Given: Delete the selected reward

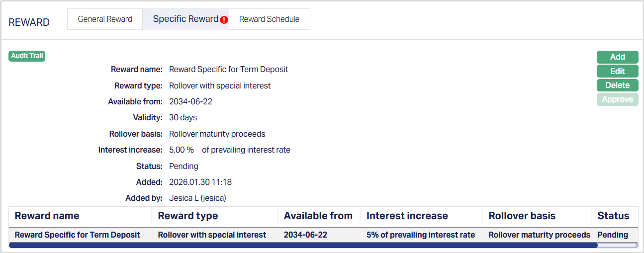Looking at the screenshot, I should (617, 85).
